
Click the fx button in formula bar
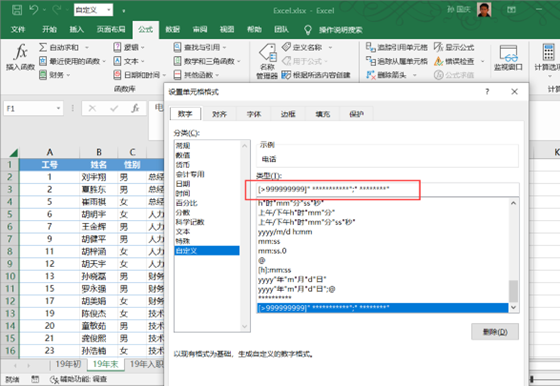click(x=135, y=108)
